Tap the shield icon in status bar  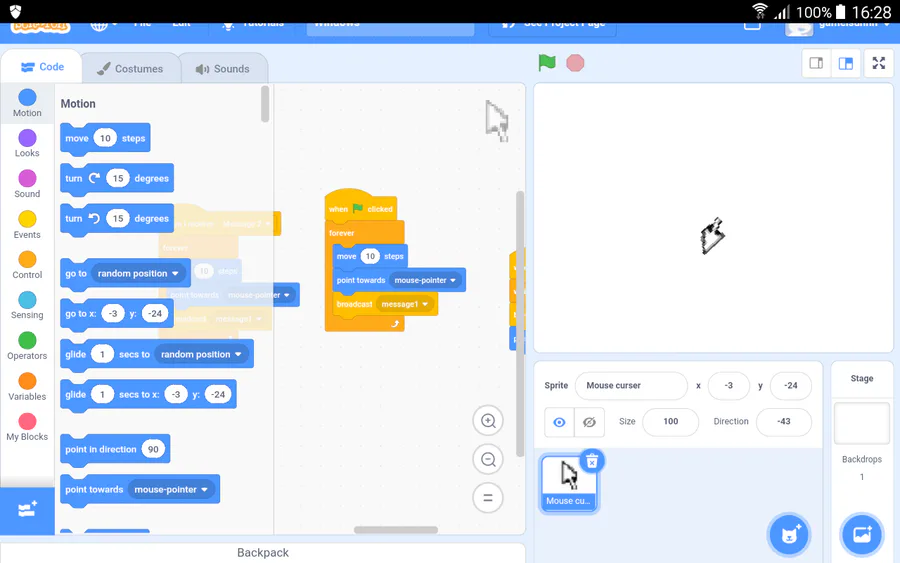(15, 11)
